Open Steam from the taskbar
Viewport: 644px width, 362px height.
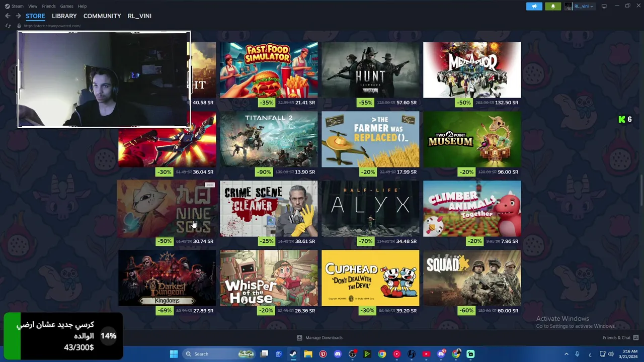click(x=293, y=354)
